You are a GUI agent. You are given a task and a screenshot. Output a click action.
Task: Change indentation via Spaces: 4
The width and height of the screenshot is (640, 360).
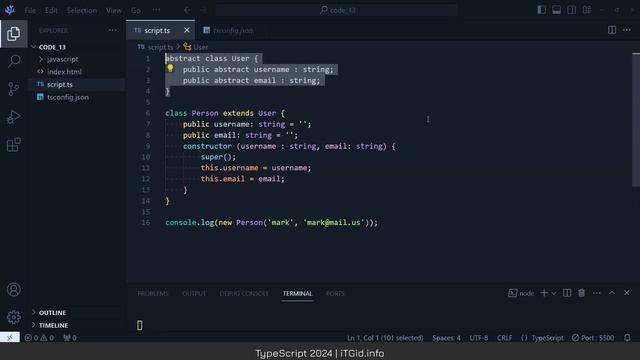click(447, 338)
